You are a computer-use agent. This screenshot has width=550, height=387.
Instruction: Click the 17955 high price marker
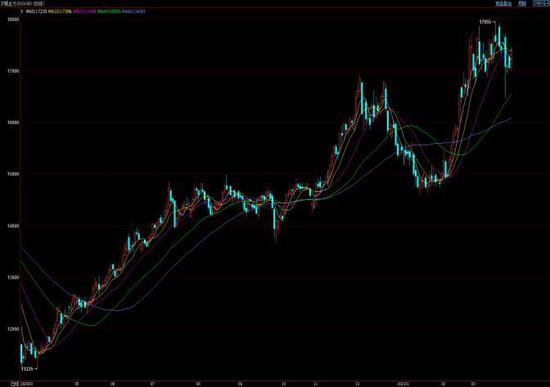click(485, 22)
